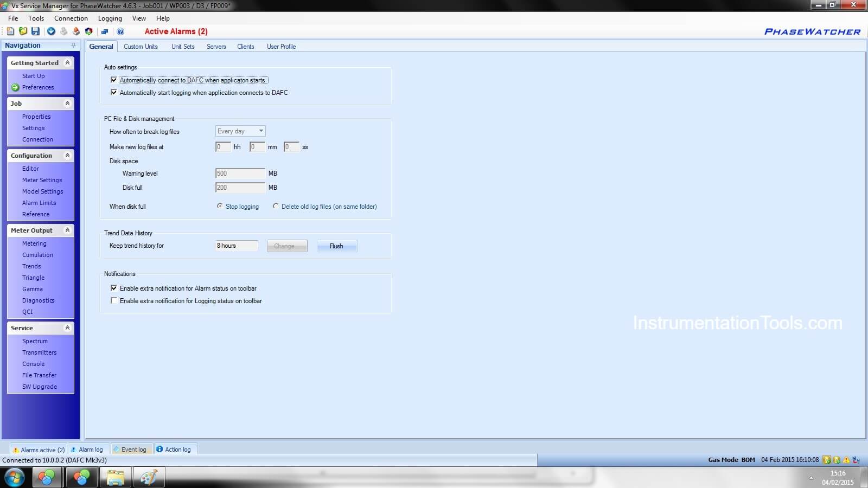Image resolution: width=868 pixels, height=488 pixels.
Task: Click first colored-circles taskbar app icon
Action: [x=47, y=478]
